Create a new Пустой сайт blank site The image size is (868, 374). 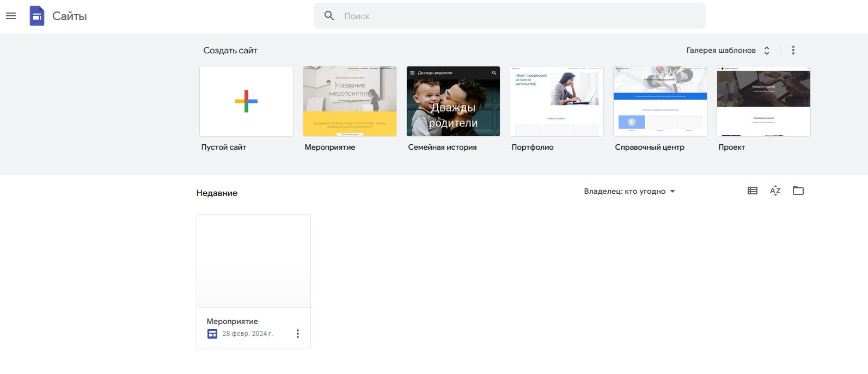246,101
